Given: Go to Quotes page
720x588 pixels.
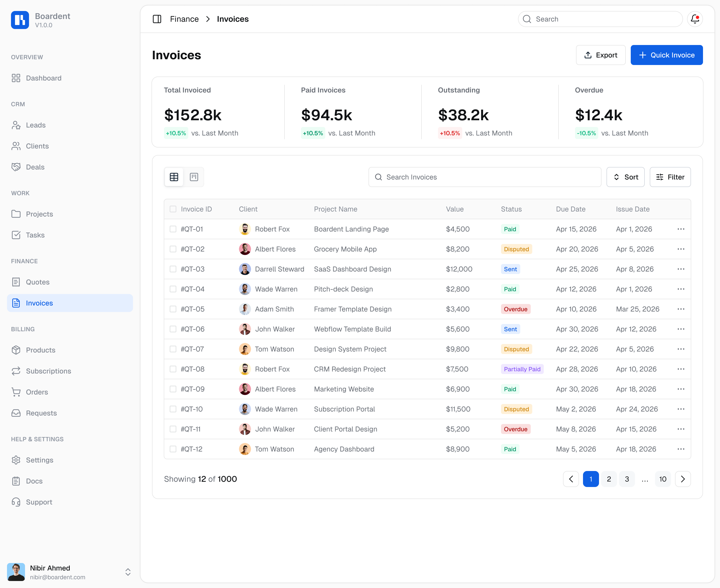Looking at the screenshot, I should coord(70,282).
